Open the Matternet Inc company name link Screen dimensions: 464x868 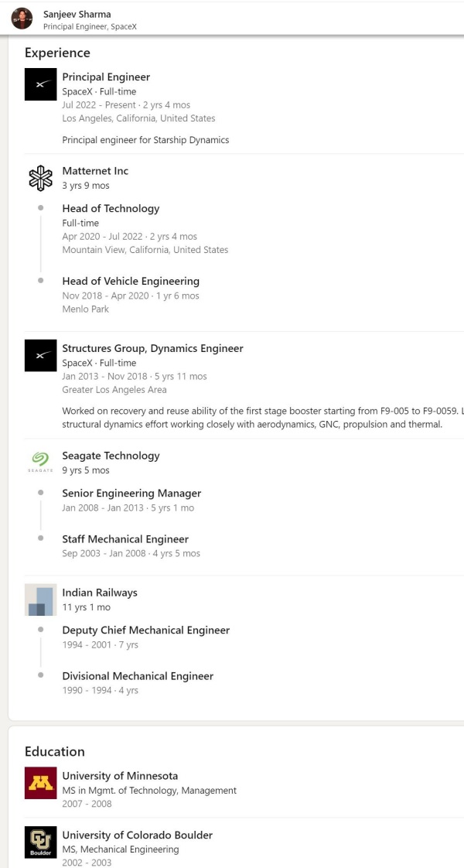point(95,171)
